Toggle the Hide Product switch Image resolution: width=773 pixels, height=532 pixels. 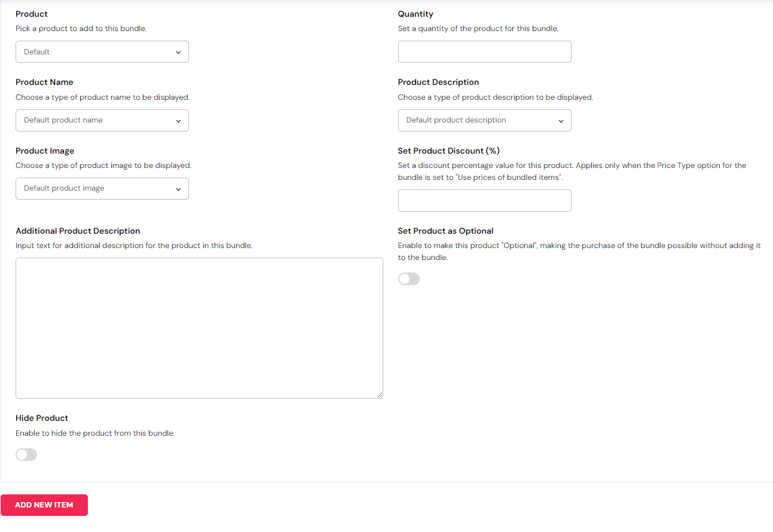coord(26,455)
